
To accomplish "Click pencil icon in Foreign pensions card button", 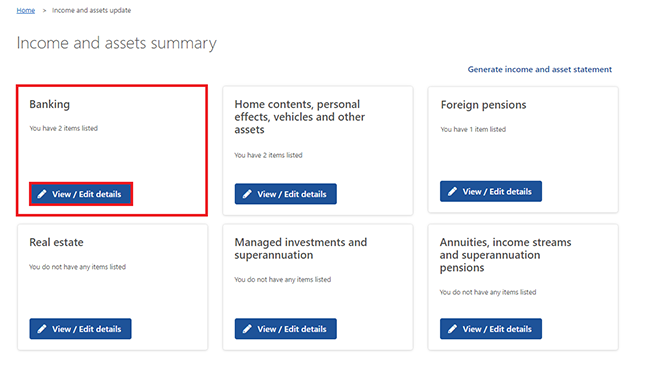I will coord(453,192).
